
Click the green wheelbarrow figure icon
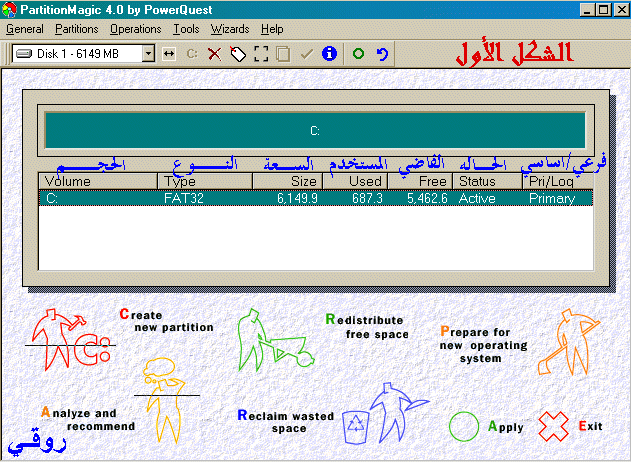[x=275, y=340]
